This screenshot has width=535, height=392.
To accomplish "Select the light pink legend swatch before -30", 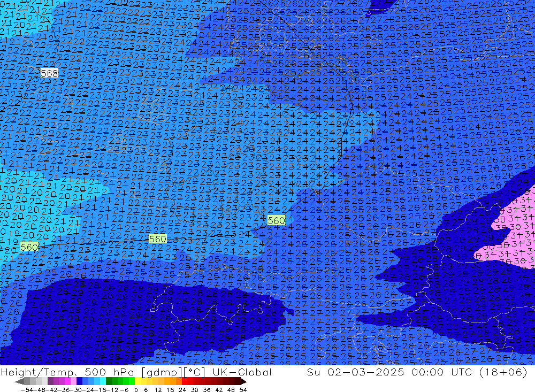I will 73,381.
